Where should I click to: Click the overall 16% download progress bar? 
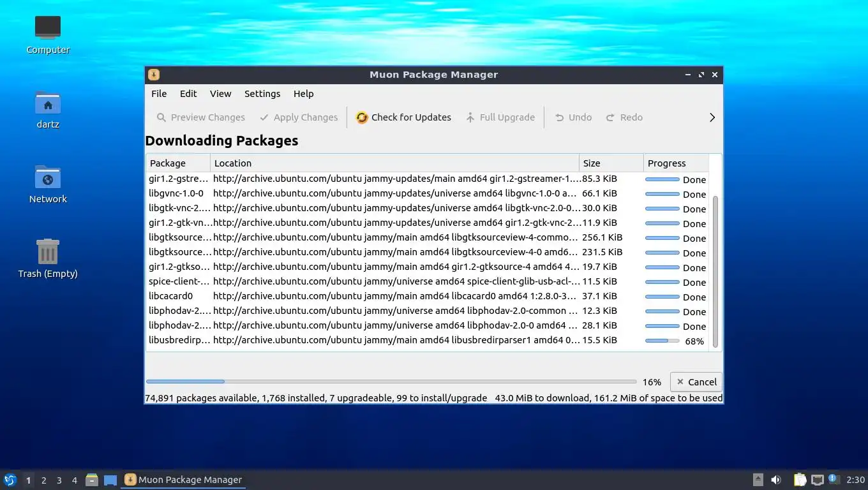pos(391,382)
